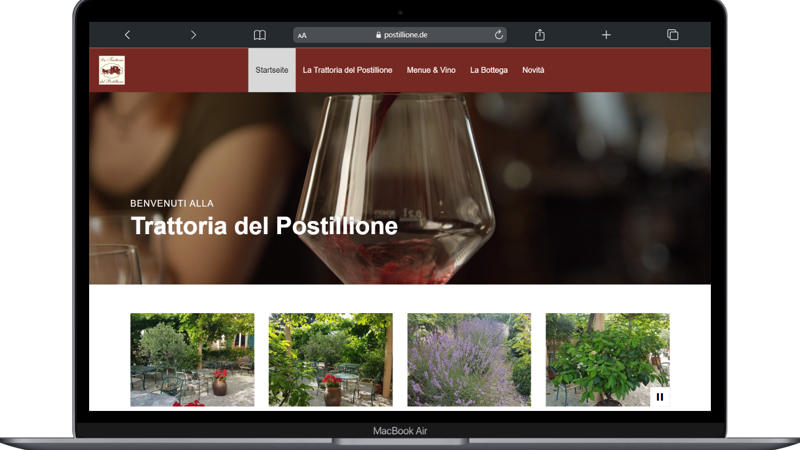Open the bookmarks book icon
Image resolution: width=800 pixels, height=450 pixels.
pyautogui.click(x=260, y=35)
